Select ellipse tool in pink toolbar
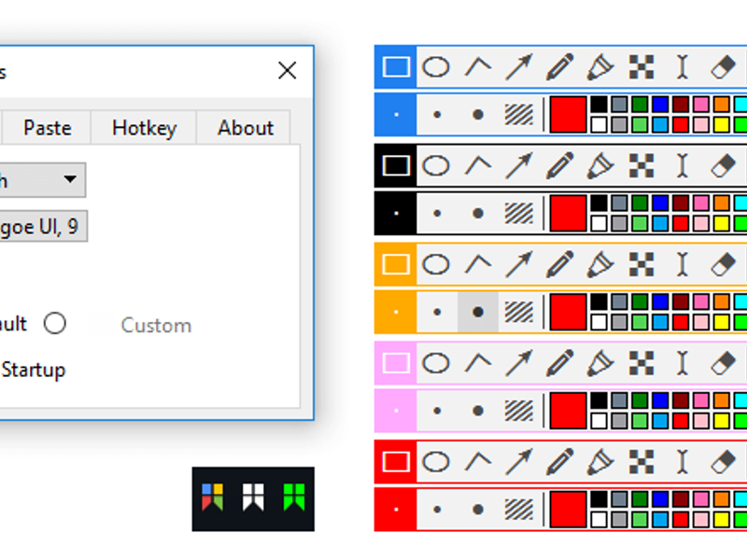747x560 pixels. (x=436, y=363)
